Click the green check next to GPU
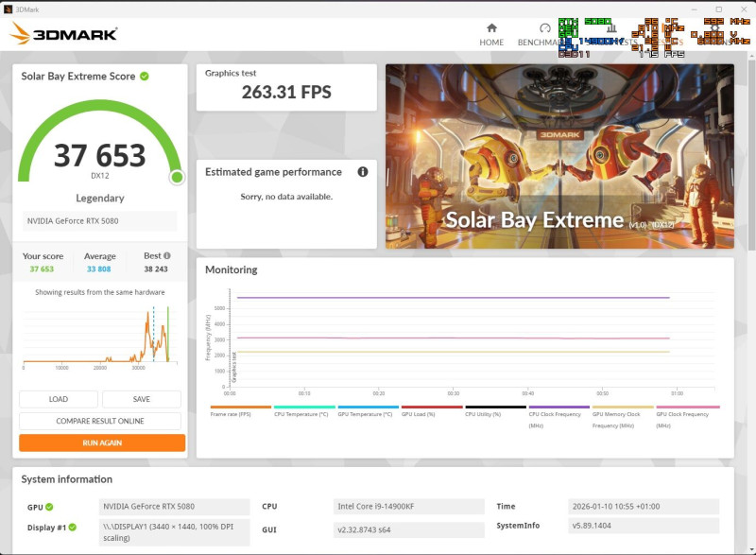756x555 pixels. click(49, 507)
